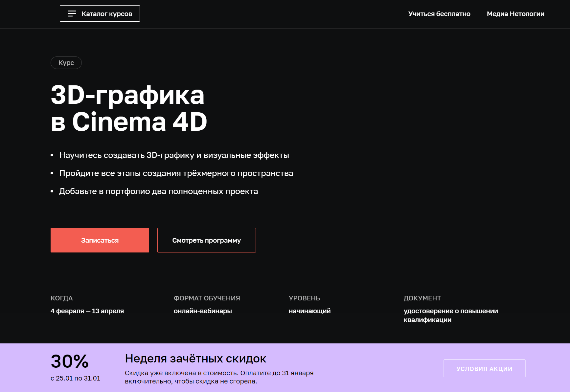Click the Записаться button
Viewport: 570px width, 392px height.
pyautogui.click(x=100, y=240)
